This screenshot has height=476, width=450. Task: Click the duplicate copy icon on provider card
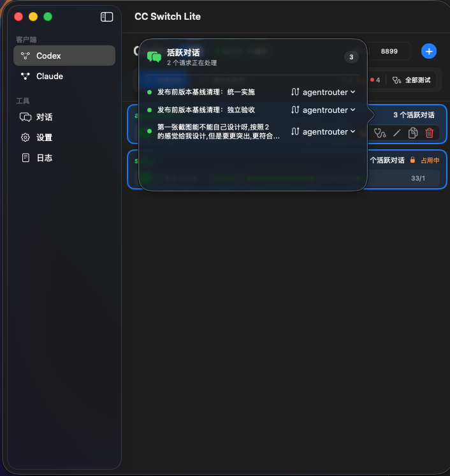[x=412, y=133]
